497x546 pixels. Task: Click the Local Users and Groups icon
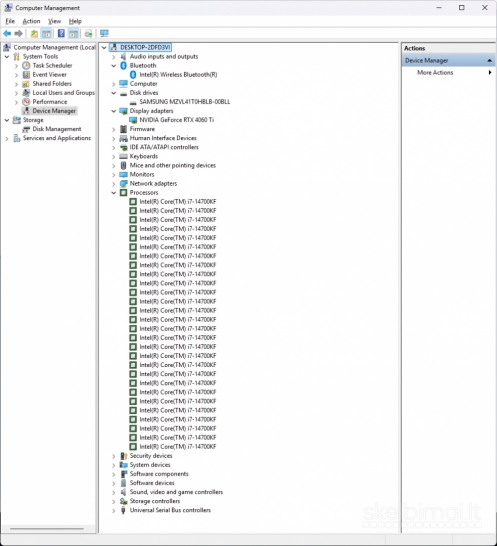coord(26,93)
